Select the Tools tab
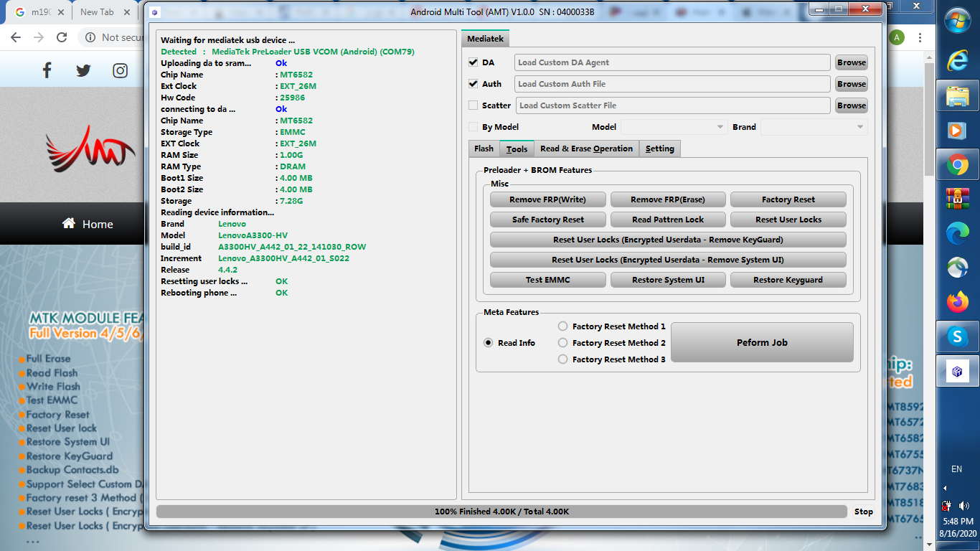 click(x=517, y=149)
